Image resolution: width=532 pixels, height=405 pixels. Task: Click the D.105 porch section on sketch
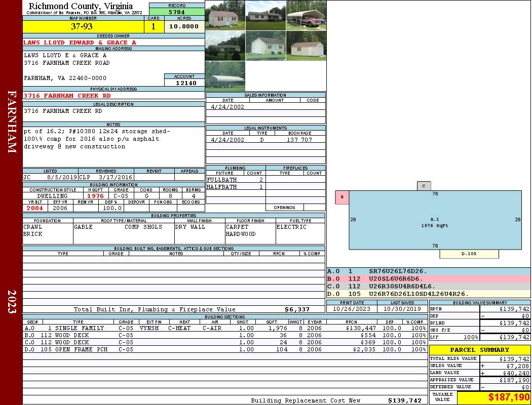[x=469, y=254]
